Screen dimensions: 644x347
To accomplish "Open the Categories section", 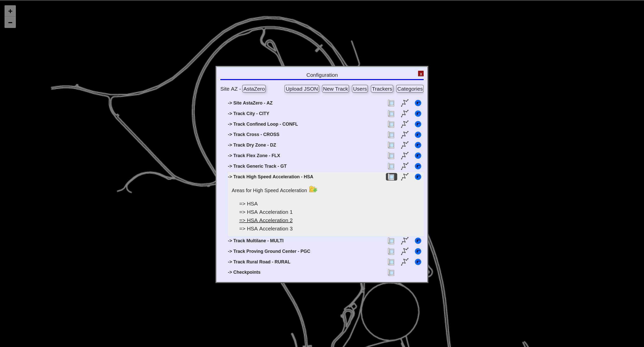I will pos(410,89).
